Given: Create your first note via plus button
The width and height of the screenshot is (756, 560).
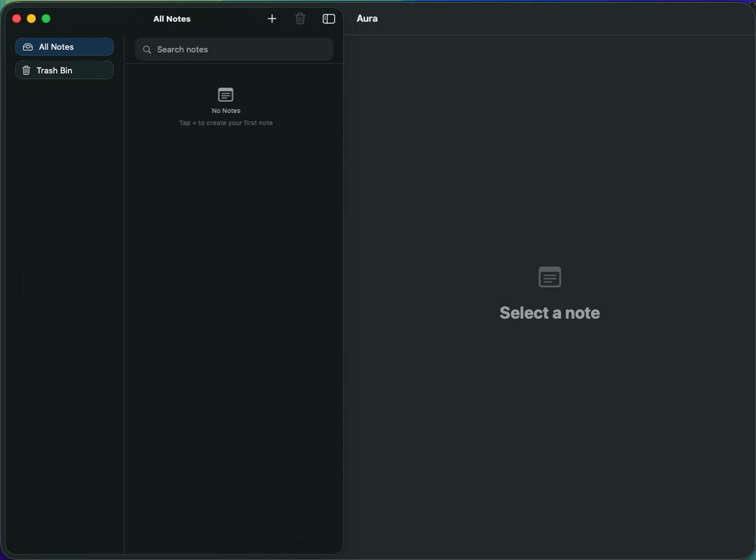Looking at the screenshot, I should point(272,19).
